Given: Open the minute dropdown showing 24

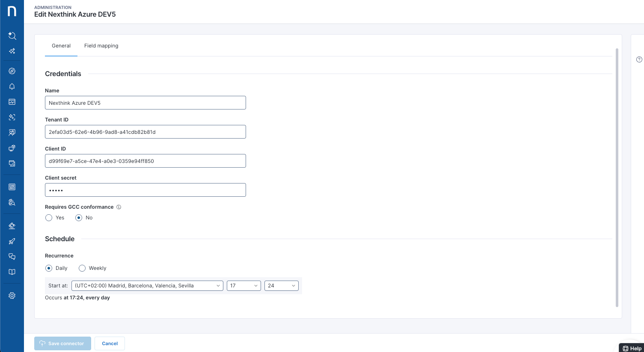Looking at the screenshot, I should (281, 286).
